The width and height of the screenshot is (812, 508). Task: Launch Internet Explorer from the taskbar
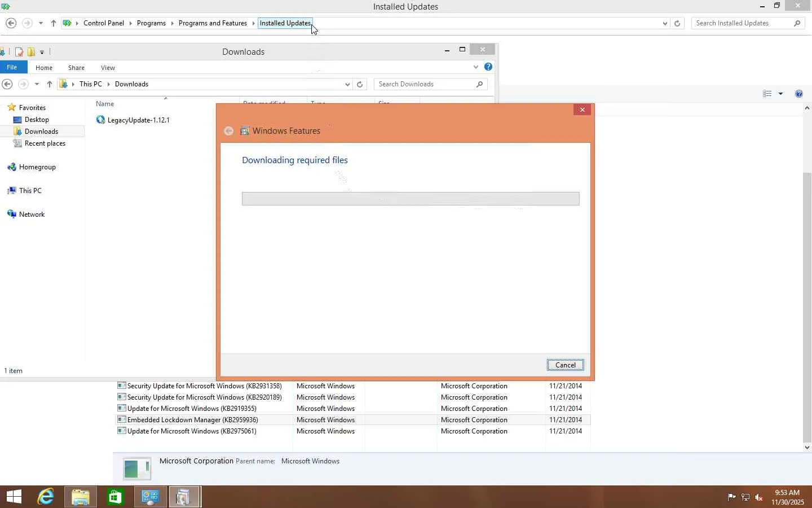(x=46, y=497)
